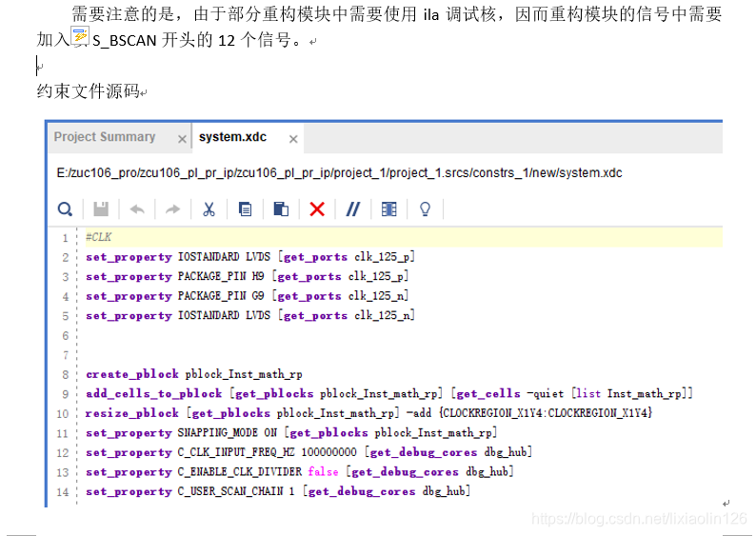
Task: Click line 2 IOSTANDARD LVDS clk_125_p
Action: point(250,257)
